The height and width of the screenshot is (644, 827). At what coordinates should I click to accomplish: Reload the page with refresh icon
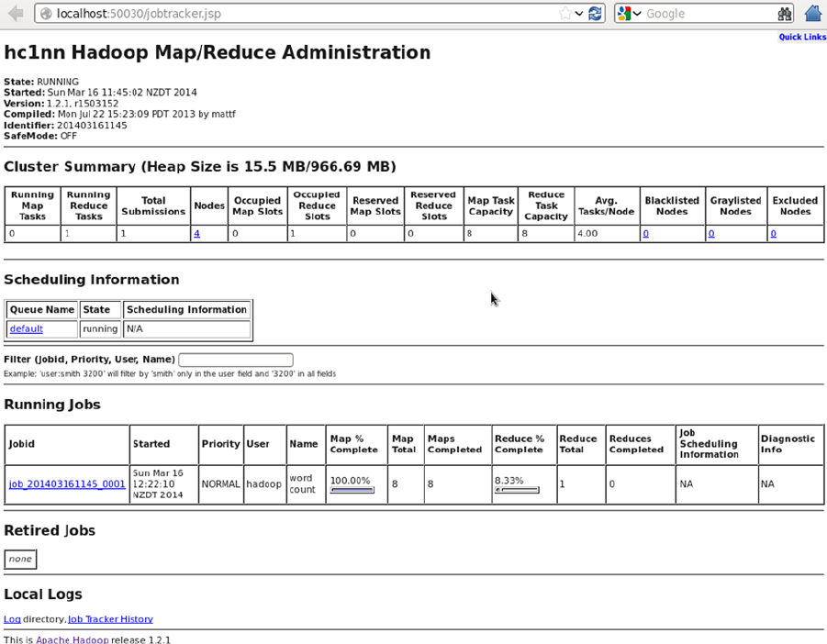[595, 14]
